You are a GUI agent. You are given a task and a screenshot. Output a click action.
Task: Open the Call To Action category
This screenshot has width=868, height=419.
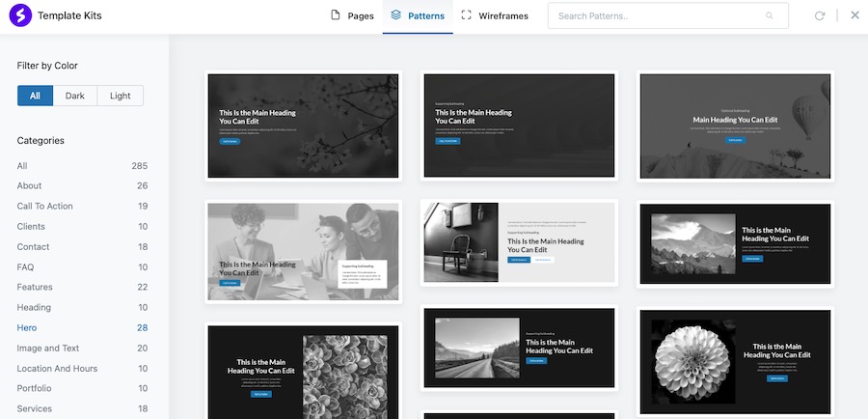click(x=83, y=207)
